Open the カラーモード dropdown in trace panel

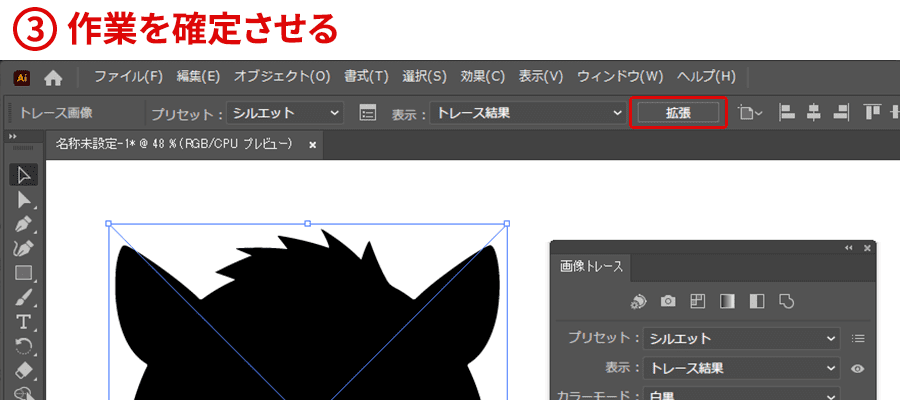pyautogui.click(x=742, y=395)
